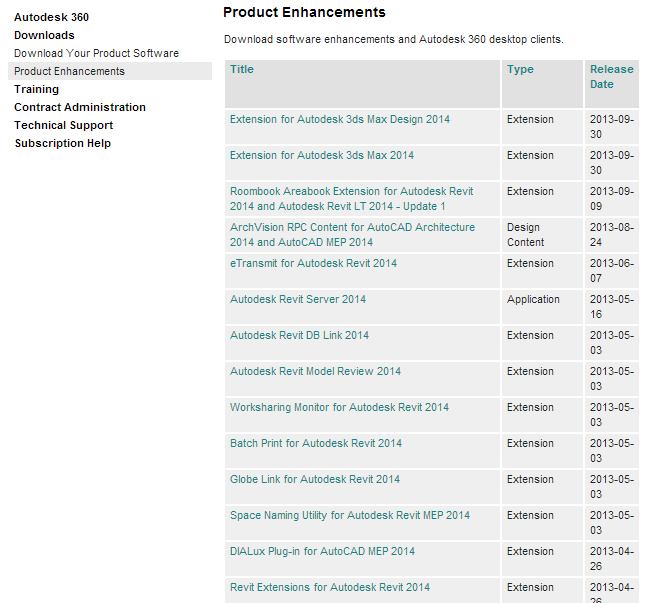Click the '2013-08-24' release date cell
This screenshot has height=603, width=647.
point(612,234)
